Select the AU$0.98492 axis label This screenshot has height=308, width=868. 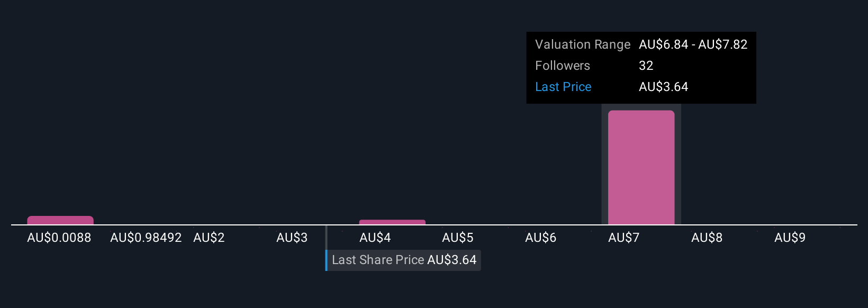coord(146,238)
